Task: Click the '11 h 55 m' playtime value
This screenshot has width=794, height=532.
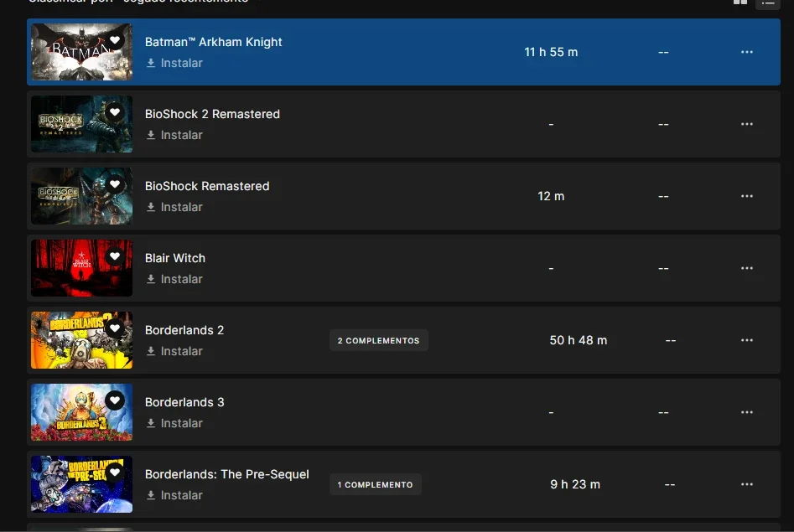Action: point(551,52)
